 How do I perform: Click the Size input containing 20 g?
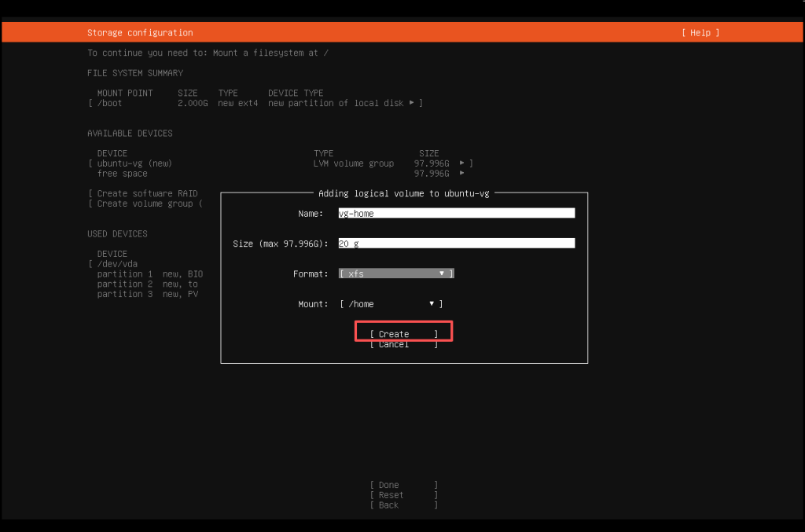(x=456, y=243)
